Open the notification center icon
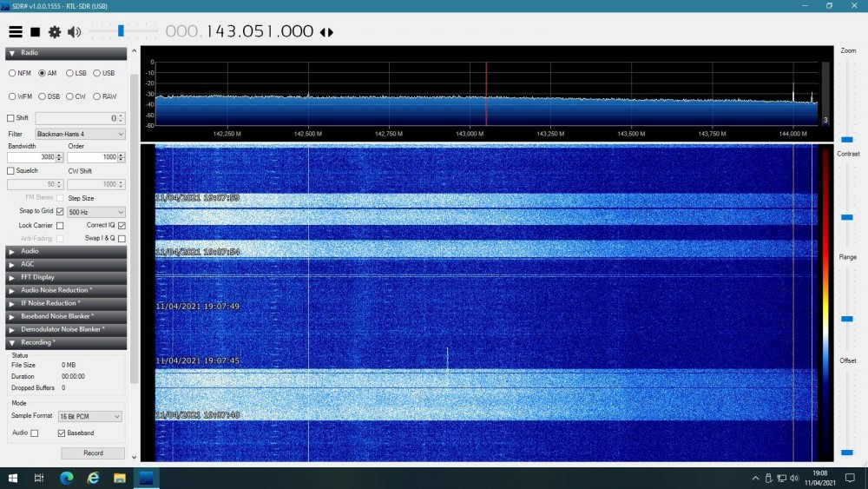 850,478
